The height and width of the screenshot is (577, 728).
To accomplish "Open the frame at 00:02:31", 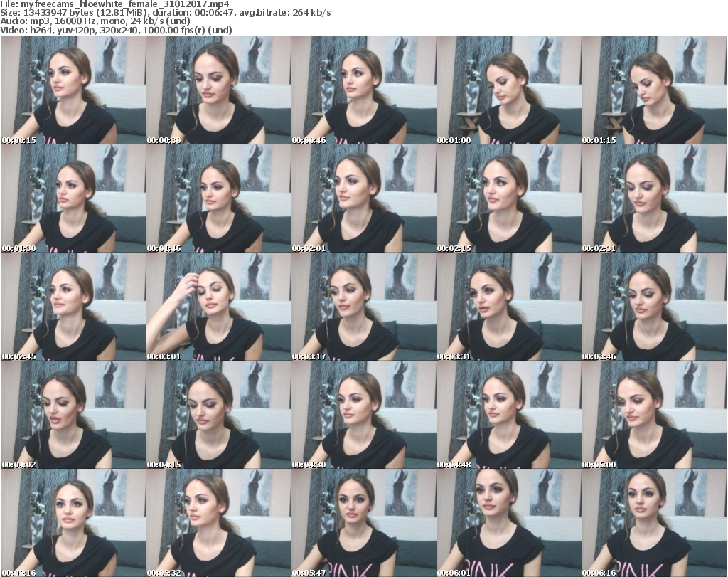I will [654, 198].
